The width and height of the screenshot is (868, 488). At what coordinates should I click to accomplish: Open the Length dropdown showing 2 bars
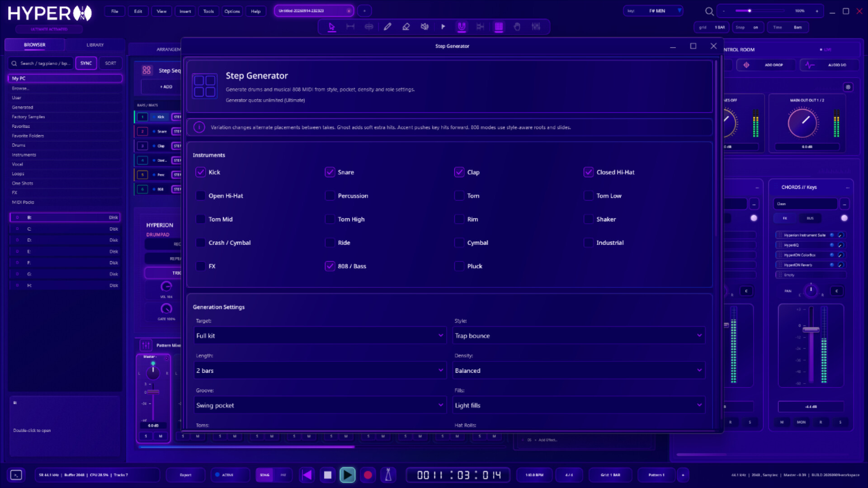pyautogui.click(x=320, y=371)
